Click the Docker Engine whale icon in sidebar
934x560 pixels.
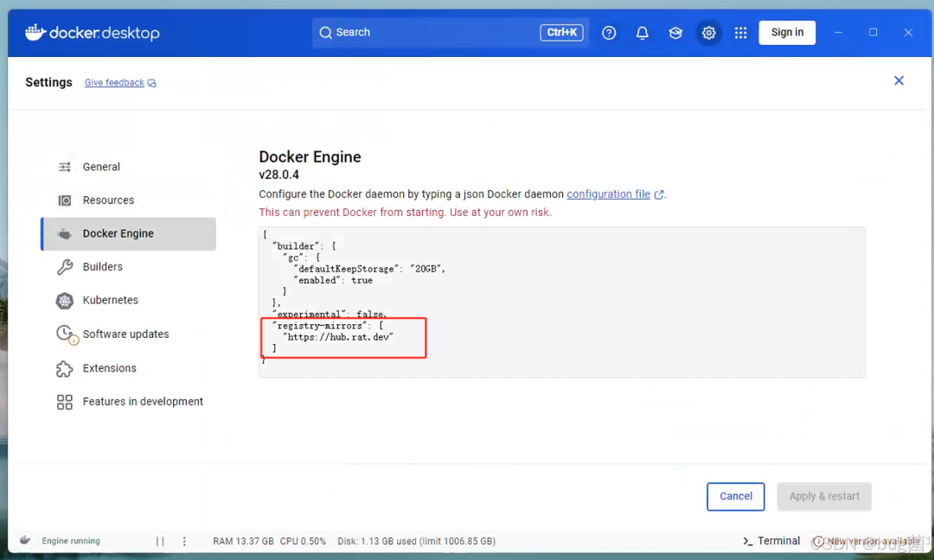click(64, 234)
